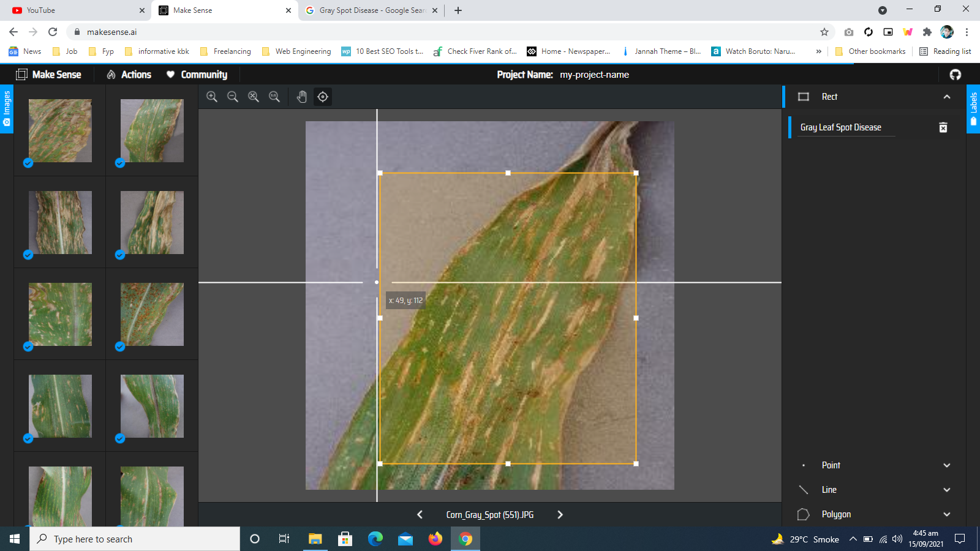Screen dimensions: 980x551
Task: Click the zoom out magnifier icon
Action: [233, 97]
